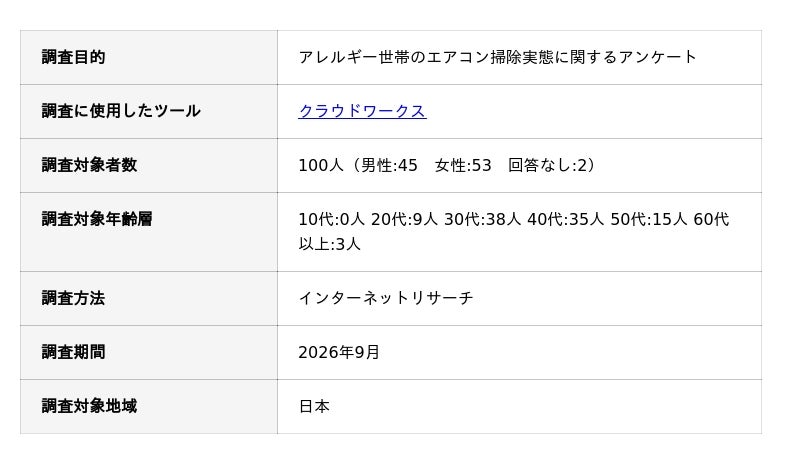Click the 調査目的 header cell
This screenshot has height=464, width=800.
tap(148, 57)
